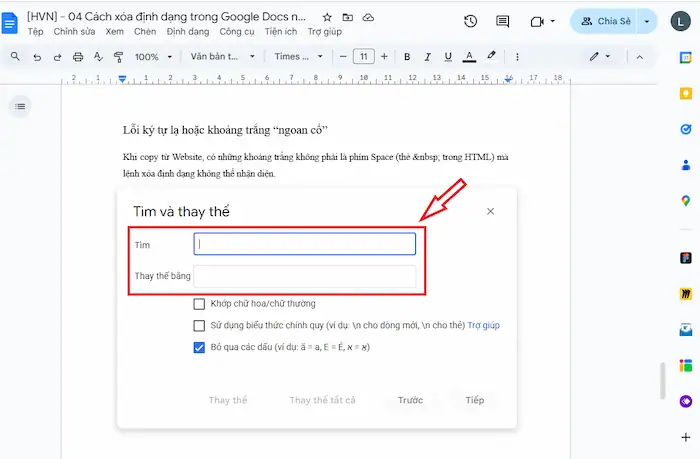The height and width of the screenshot is (459, 700).
Task: Click the undo arrow
Action: coord(37,57)
